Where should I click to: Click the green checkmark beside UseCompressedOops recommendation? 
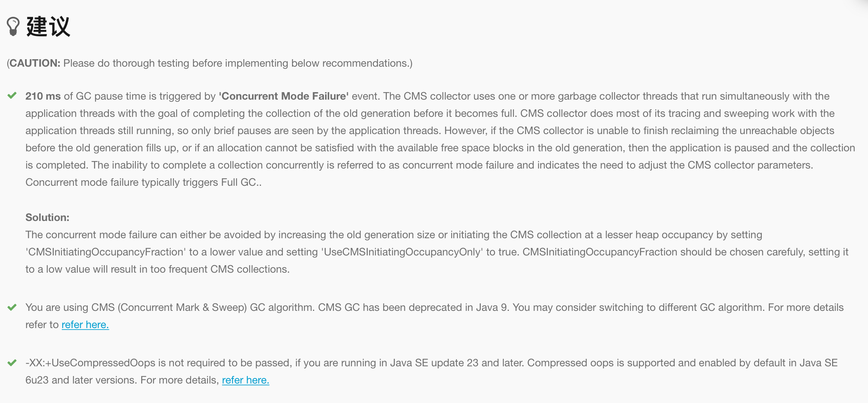[12, 363]
